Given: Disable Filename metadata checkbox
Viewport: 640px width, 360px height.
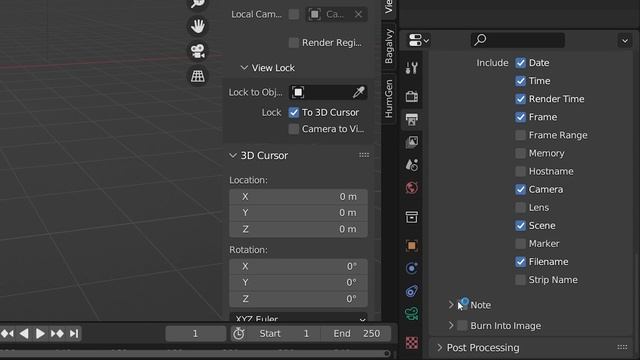Looking at the screenshot, I should (520, 262).
